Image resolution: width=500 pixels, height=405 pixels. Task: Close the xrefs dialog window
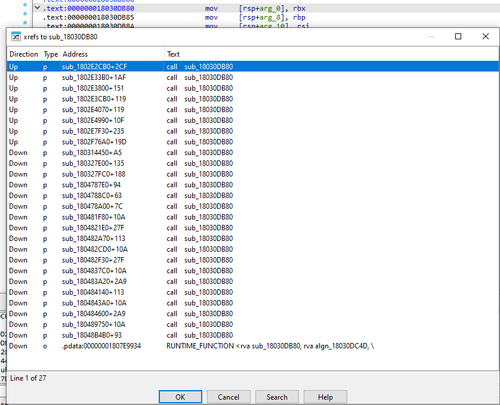coord(485,36)
